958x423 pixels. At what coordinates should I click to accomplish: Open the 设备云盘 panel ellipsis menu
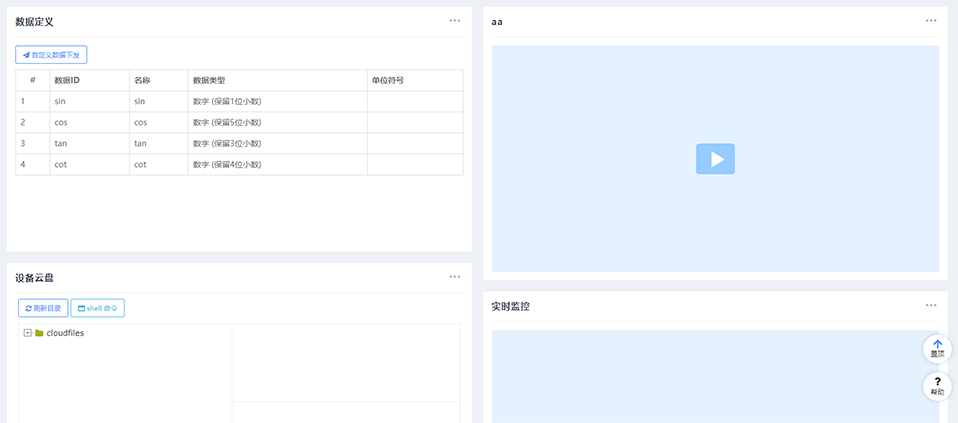[x=455, y=276]
